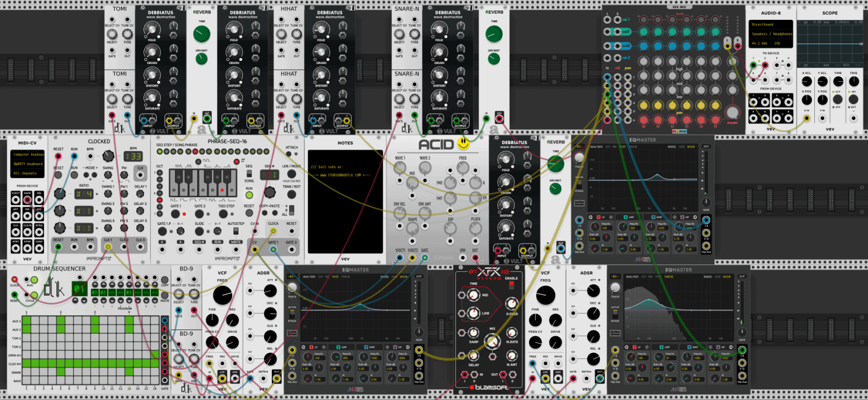Select the SHOW tab on EQMASTER
The image size is (868, 400).
point(691,146)
